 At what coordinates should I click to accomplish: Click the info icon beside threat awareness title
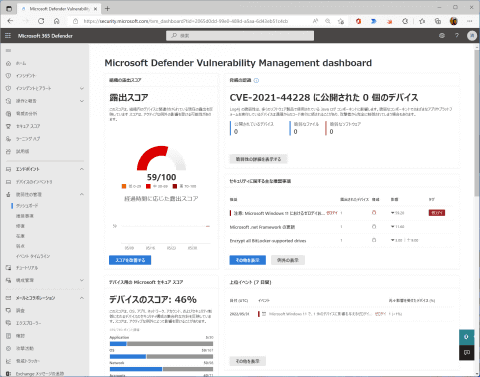pyautogui.click(x=256, y=80)
